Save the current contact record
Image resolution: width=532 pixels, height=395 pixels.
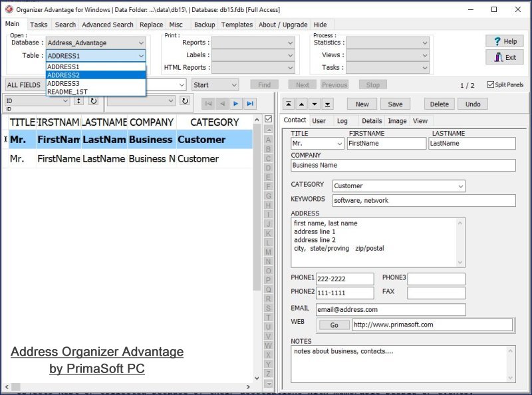395,104
